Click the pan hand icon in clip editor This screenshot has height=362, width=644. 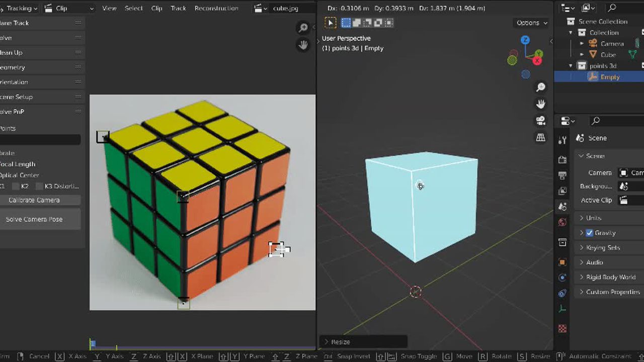tap(303, 45)
